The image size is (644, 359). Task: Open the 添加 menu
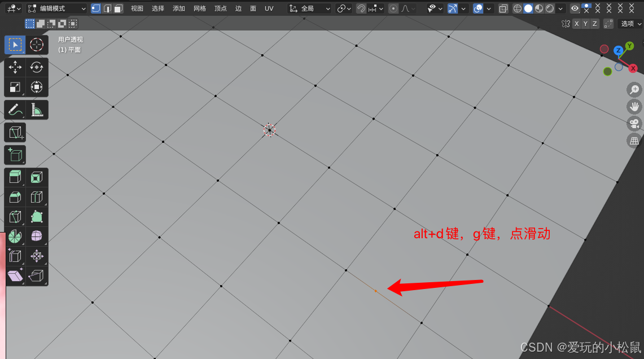179,8
